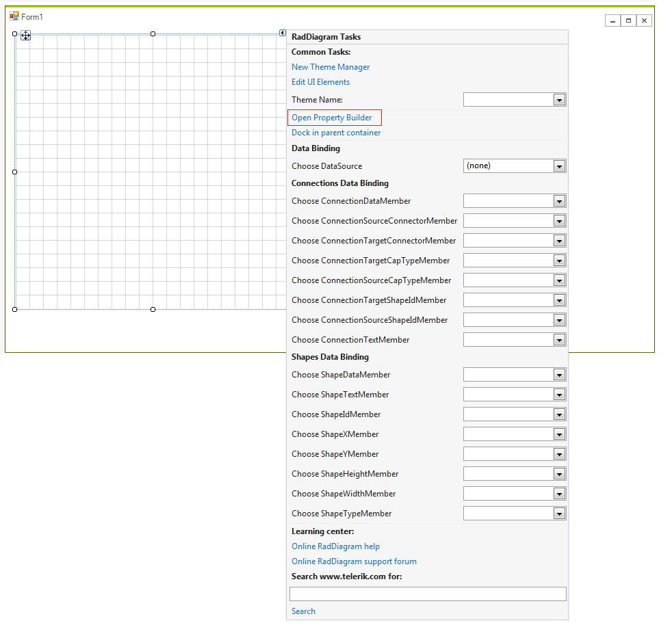Image resolution: width=672 pixels, height=623 pixels.
Task: Open Online RadDiagram help
Action: point(335,546)
